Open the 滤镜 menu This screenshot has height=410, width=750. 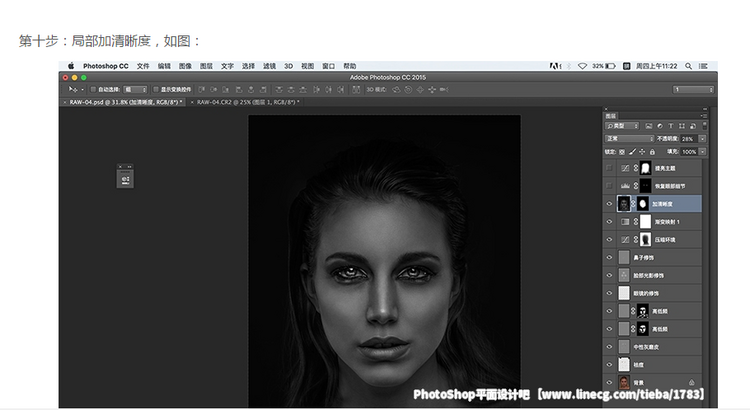coord(269,66)
